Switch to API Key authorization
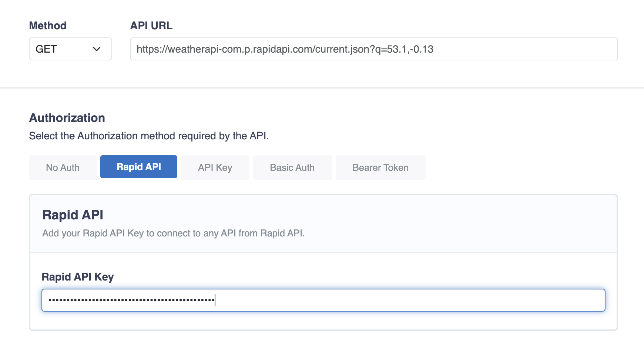This screenshot has height=355, width=644. pyautogui.click(x=215, y=167)
